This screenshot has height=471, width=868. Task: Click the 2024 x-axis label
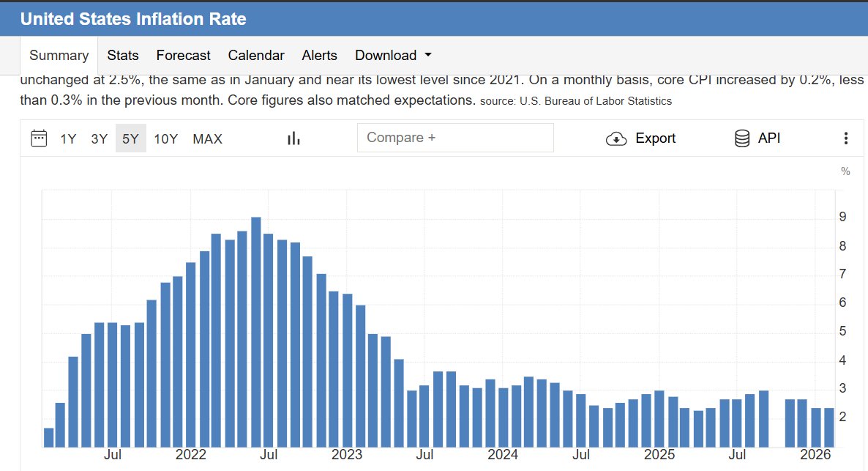tap(503, 455)
